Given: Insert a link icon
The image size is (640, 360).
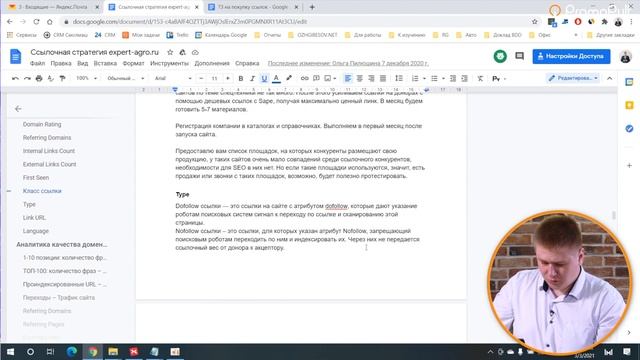Looking at the screenshot, I should click(x=304, y=78).
